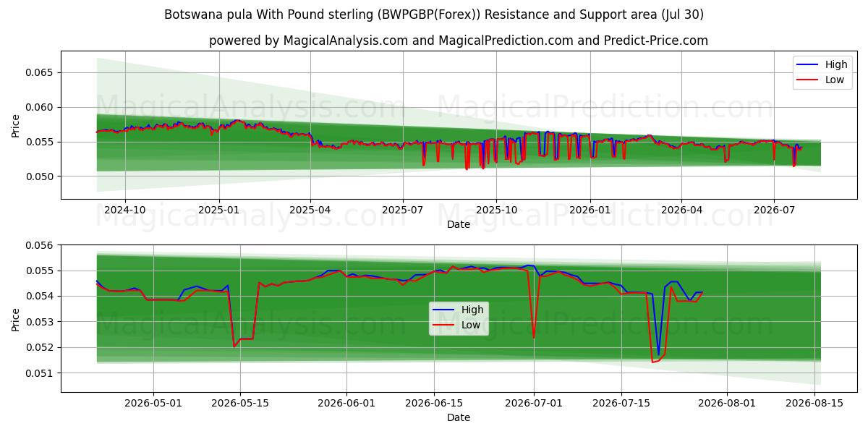Click the 0.060 tick on top chart y-axis
Screen dimensions: 868x434
pyautogui.click(x=40, y=107)
